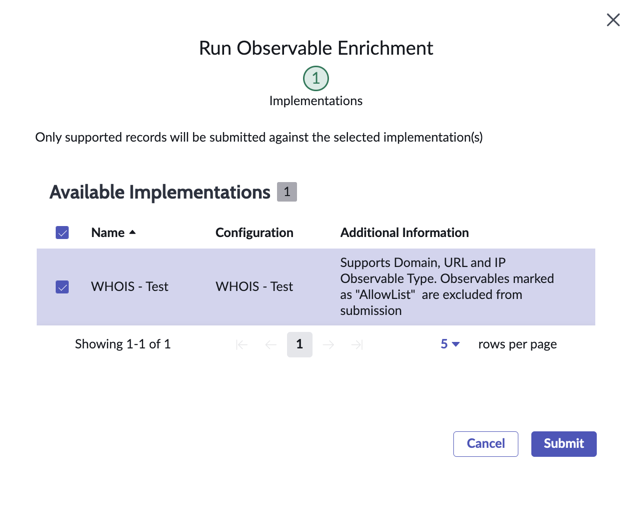
Task: Go to the first page arrow
Action: click(241, 345)
